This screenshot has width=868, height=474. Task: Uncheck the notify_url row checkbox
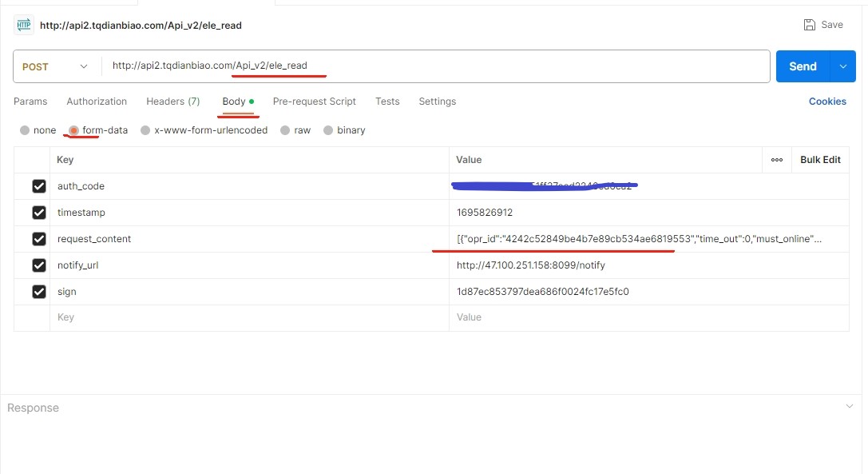click(39, 265)
